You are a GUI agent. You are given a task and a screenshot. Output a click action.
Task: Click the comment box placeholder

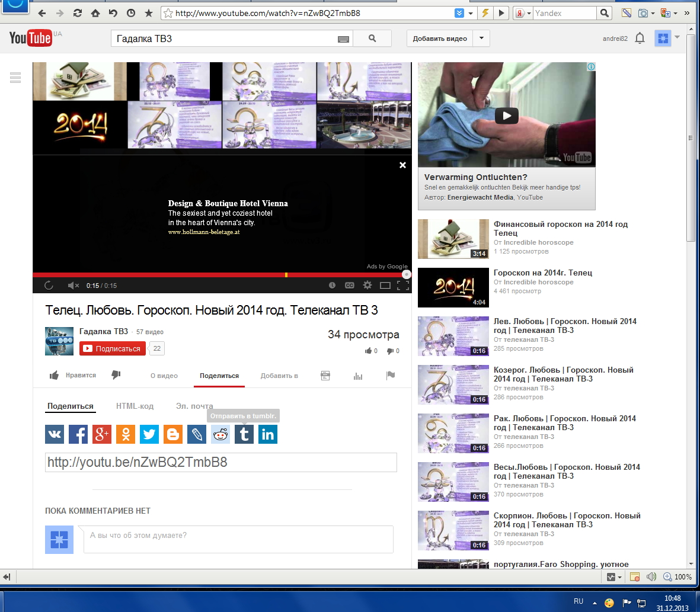coord(238,539)
